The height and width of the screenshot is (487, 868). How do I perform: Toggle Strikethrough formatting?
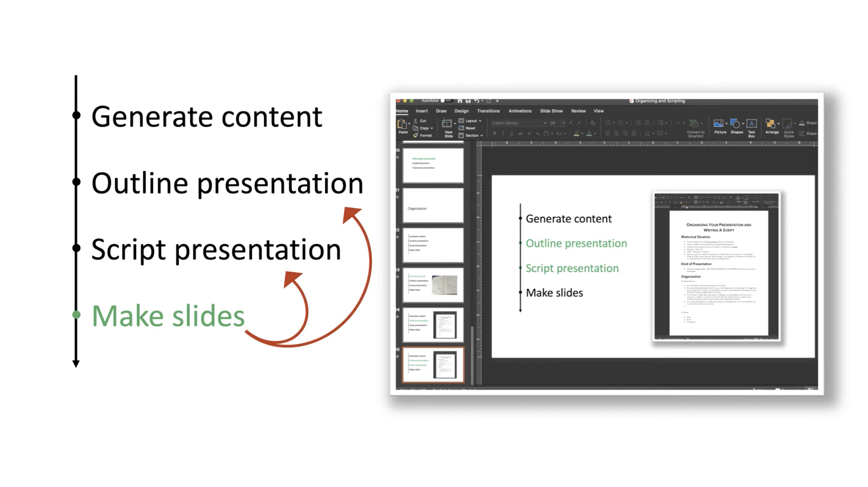point(520,133)
